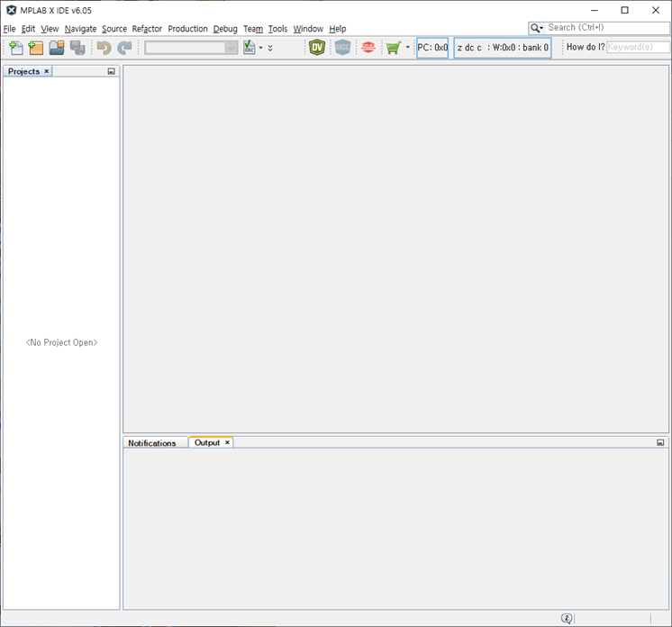
Task: Click the green shopping cart icon
Action: (x=394, y=48)
